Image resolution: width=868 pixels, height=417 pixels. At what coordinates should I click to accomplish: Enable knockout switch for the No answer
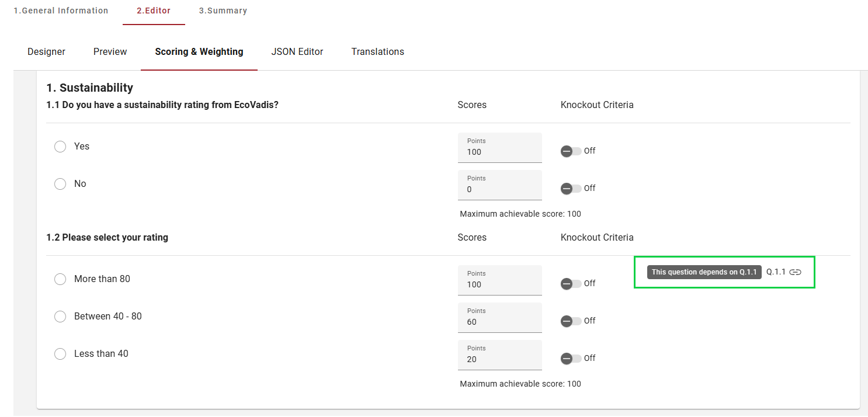pos(571,189)
